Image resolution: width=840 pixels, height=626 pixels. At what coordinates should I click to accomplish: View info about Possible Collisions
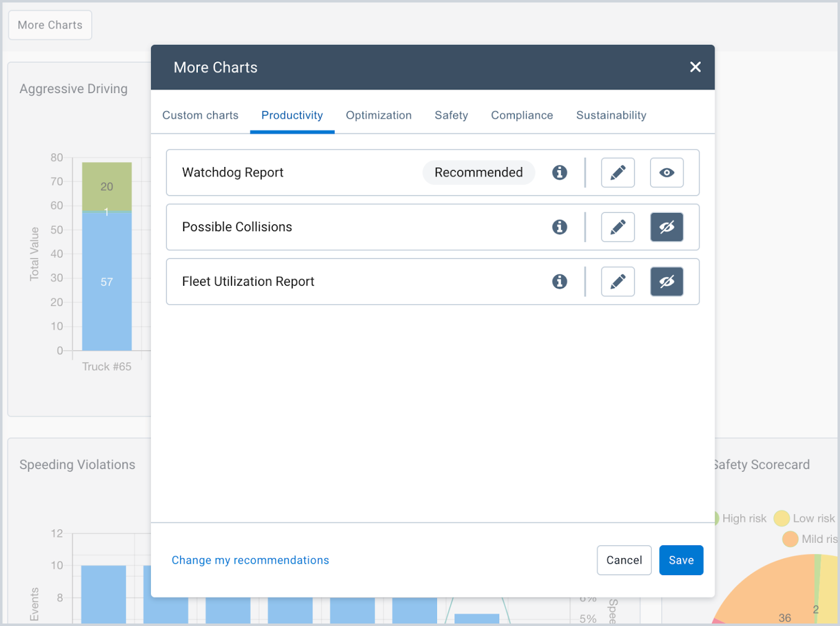point(559,227)
